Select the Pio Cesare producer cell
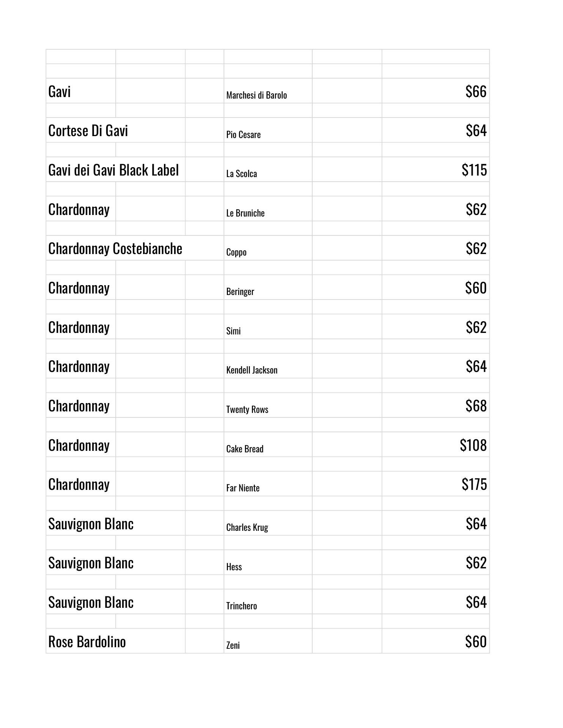Viewport: 563px width, 728px height. tap(243, 135)
